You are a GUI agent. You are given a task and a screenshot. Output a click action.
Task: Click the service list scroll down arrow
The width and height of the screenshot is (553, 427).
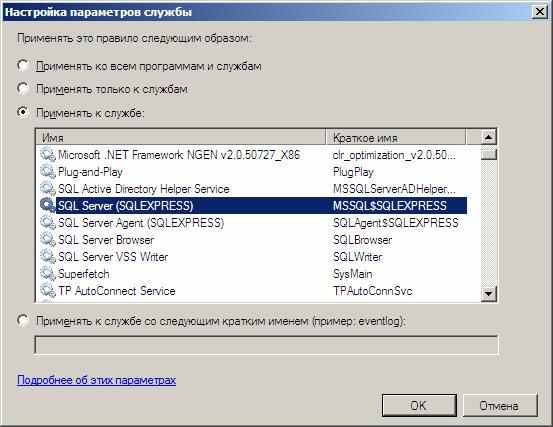pos(488,293)
